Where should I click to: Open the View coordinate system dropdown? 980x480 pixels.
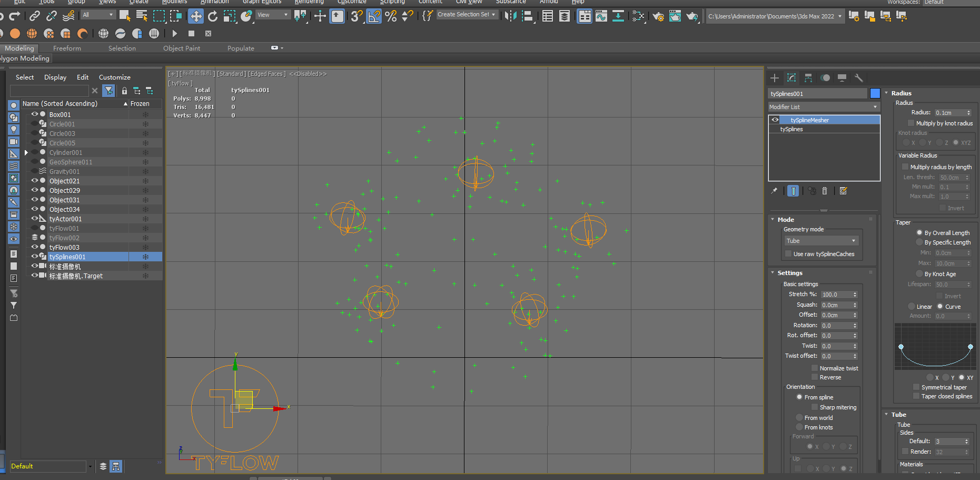(x=273, y=15)
